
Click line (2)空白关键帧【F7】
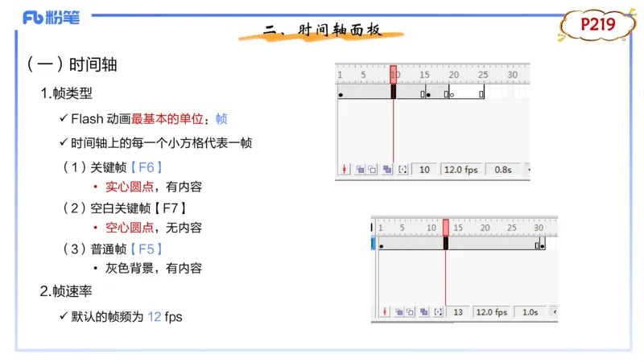[125, 208]
